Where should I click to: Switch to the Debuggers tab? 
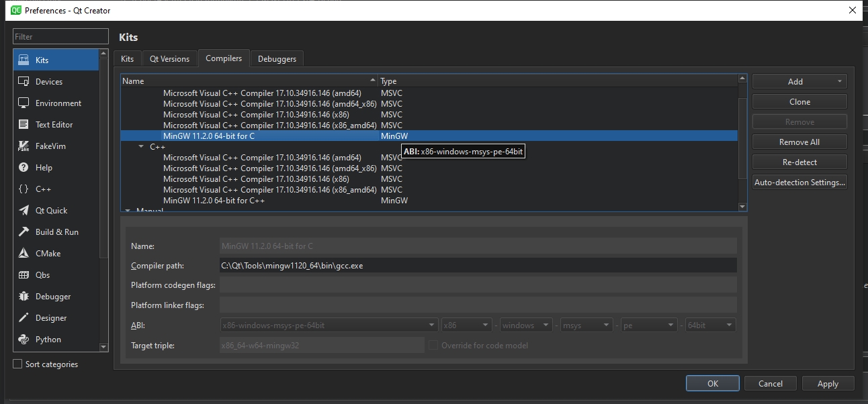pyautogui.click(x=277, y=59)
